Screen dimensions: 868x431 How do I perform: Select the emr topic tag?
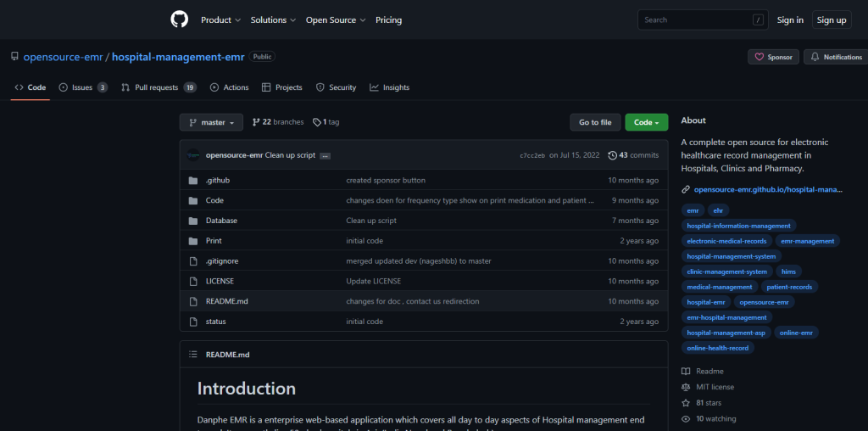coord(693,210)
